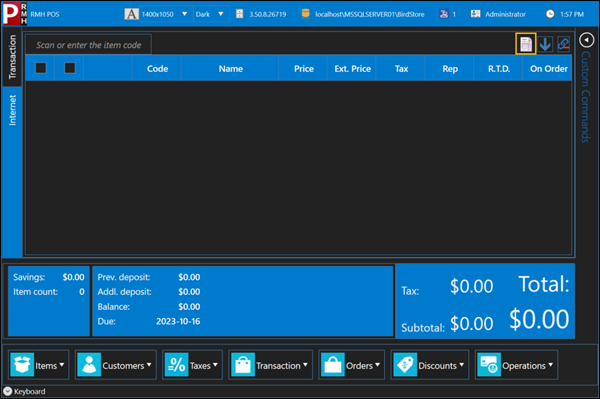This screenshot has height=399, width=600.
Task: Click the database server icon in header
Action: point(305,14)
